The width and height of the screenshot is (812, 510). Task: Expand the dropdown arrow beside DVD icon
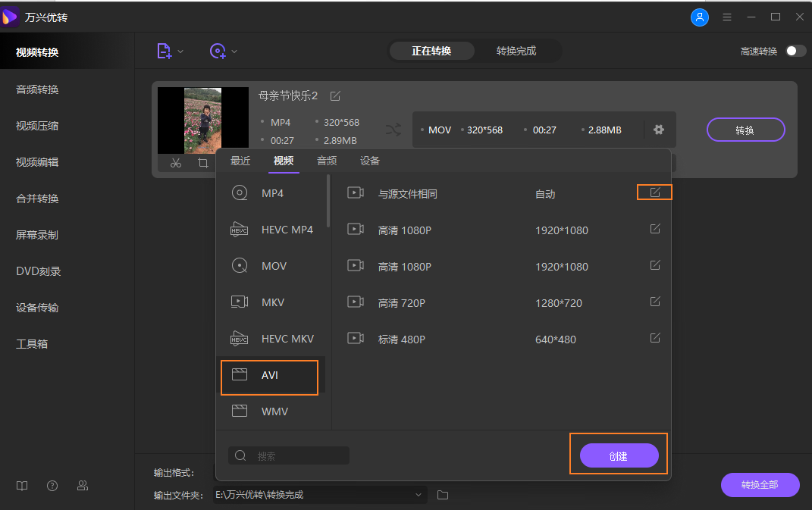[235, 50]
